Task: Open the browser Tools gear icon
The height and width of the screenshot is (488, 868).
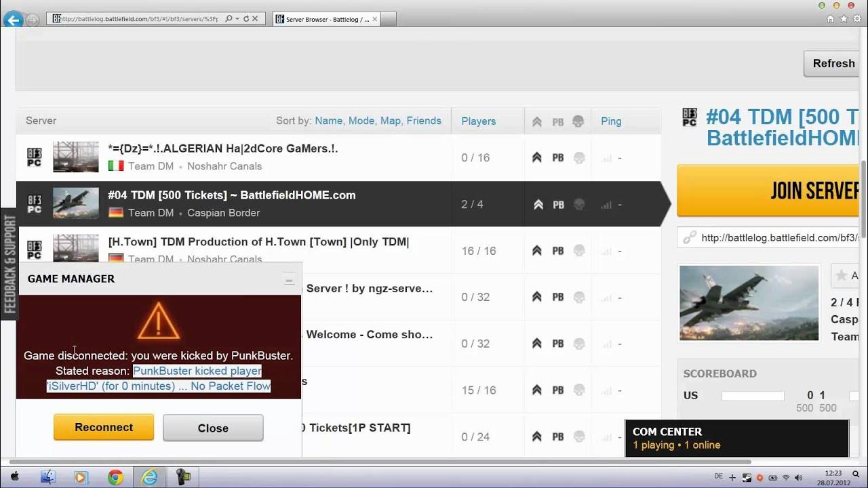Action: point(857,19)
